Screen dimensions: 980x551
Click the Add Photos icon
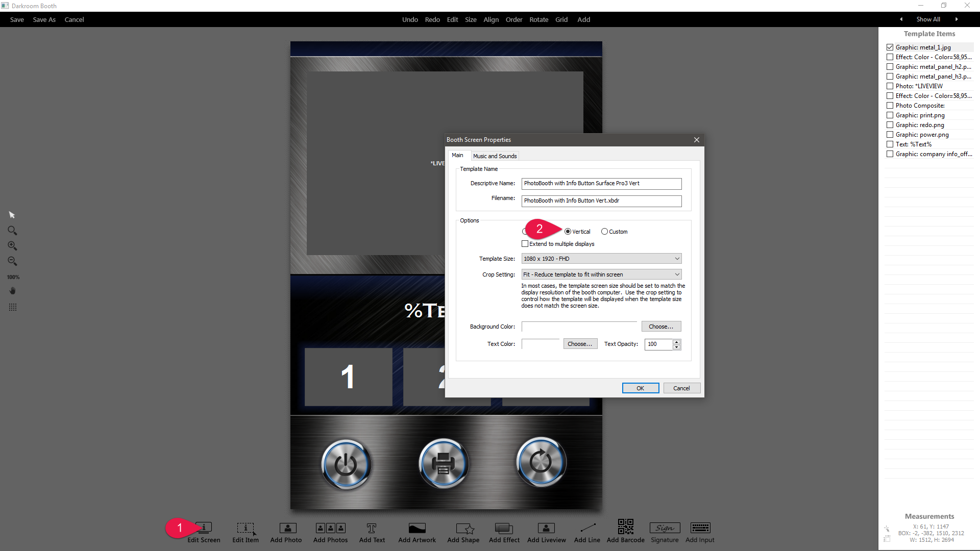click(330, 528)
